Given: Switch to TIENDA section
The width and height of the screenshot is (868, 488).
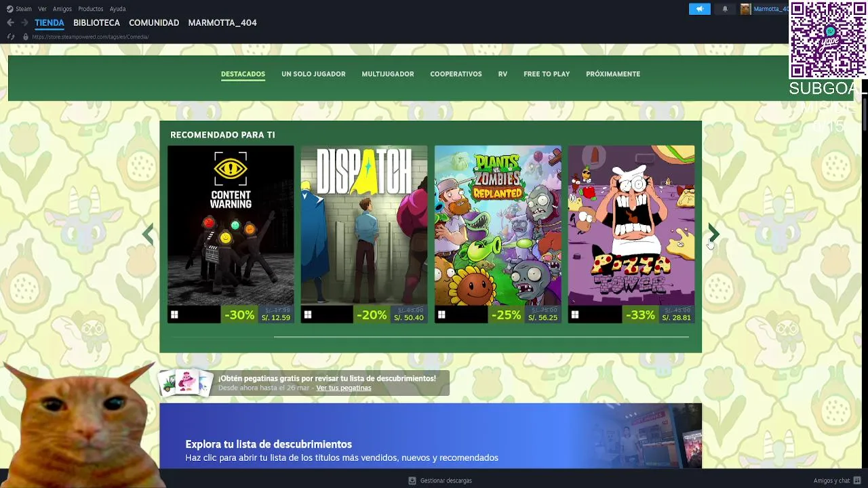Looking at the screenshot, I should [x=50, y=22].
